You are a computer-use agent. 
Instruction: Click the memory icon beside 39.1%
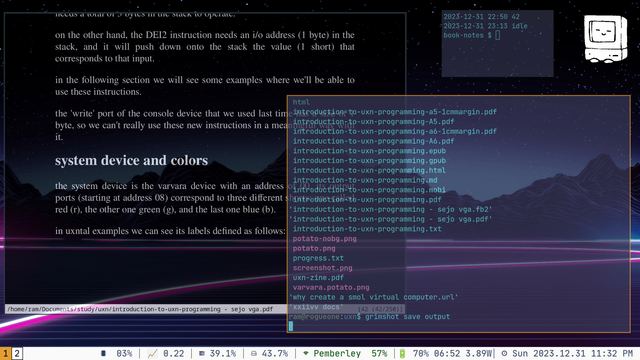point(202,353)
